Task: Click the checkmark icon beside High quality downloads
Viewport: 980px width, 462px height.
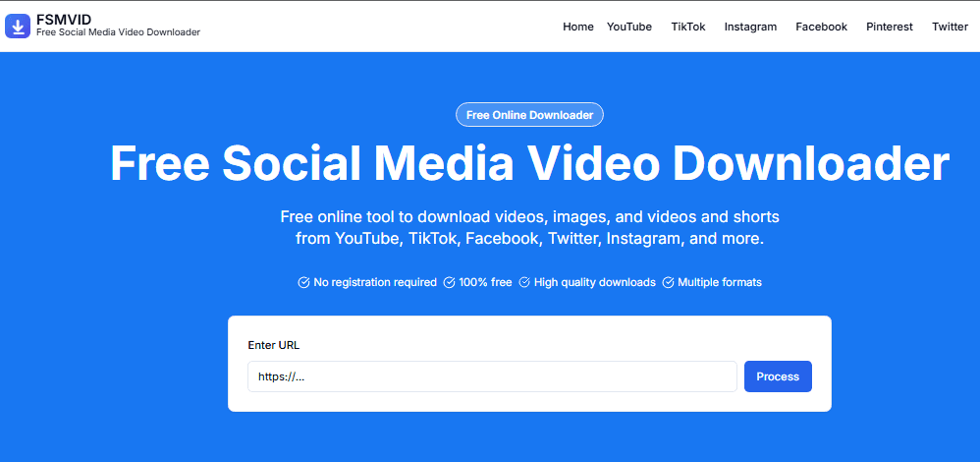Action: [524, 282]
